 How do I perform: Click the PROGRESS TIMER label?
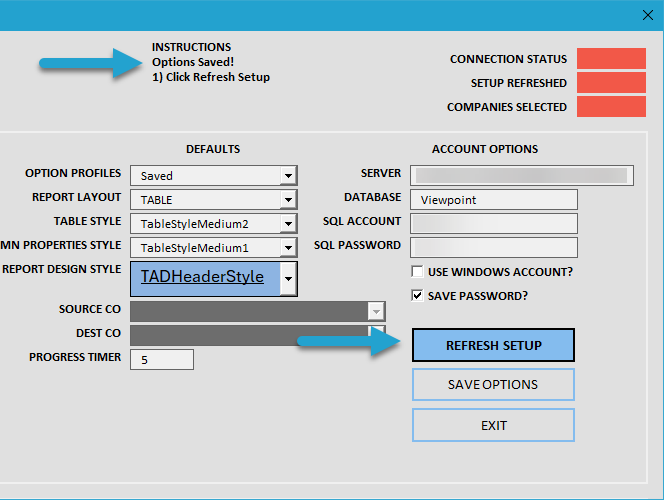pos(75,357)
